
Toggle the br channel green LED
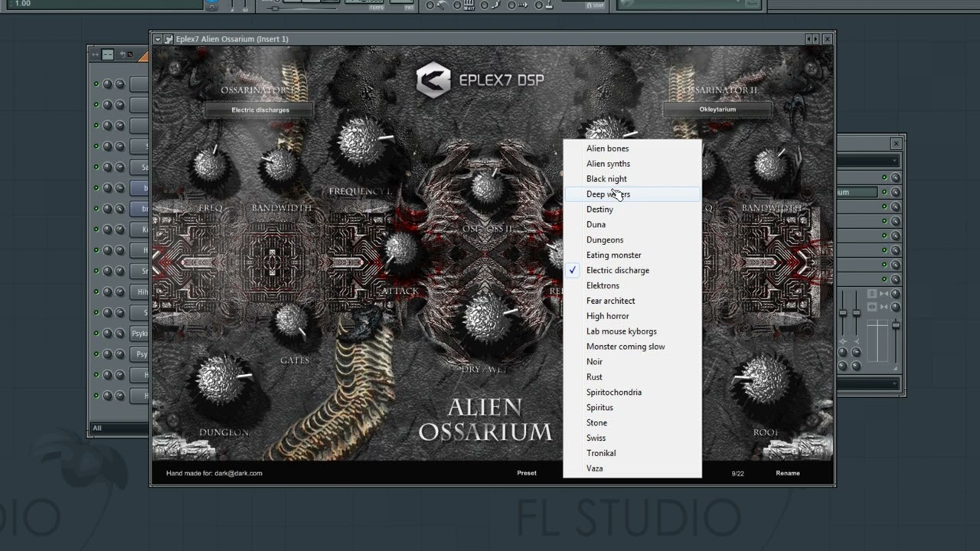(96, 208)
